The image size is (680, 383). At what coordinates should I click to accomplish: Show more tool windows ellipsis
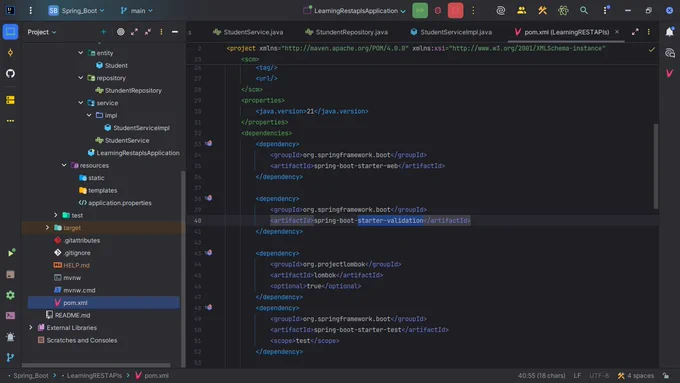10,121
